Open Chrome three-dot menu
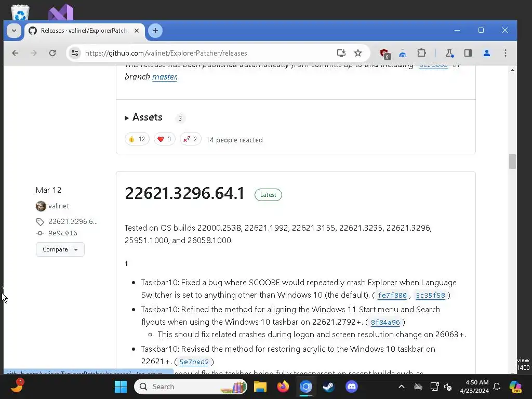Viewport: 532px width, 399px height. tap(506, 53)
